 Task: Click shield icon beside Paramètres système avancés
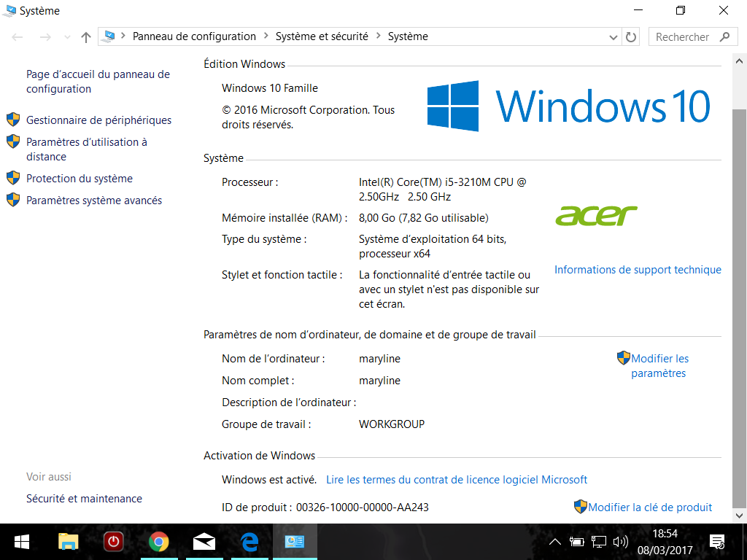13,200
